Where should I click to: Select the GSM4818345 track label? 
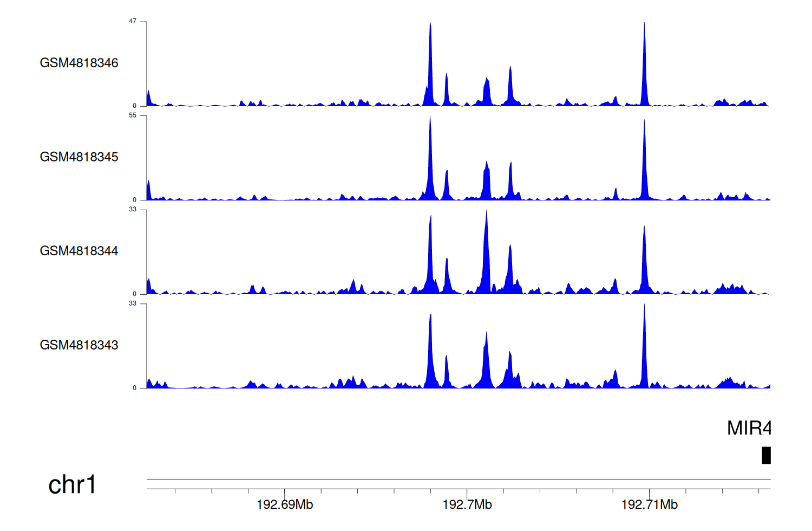pos(79,157)
